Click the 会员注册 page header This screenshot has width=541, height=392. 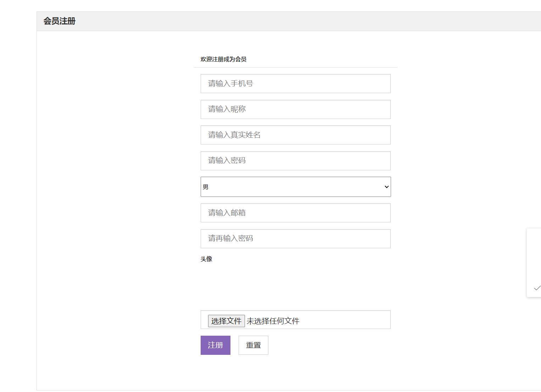[x=59, y=21]
